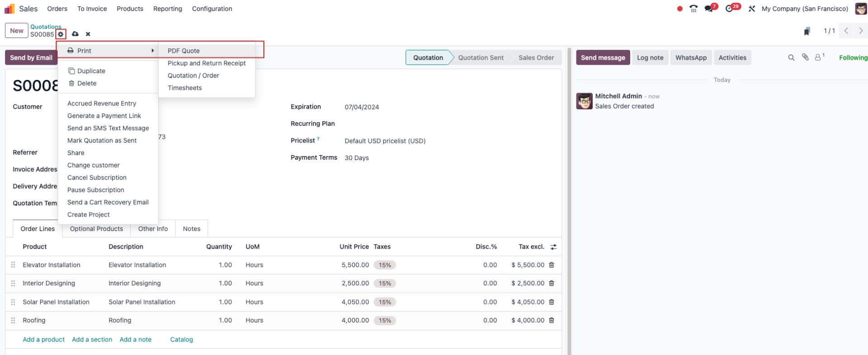868x355 pixels.
Task: Click the cloud save icon
Action: tap(75, 34)
